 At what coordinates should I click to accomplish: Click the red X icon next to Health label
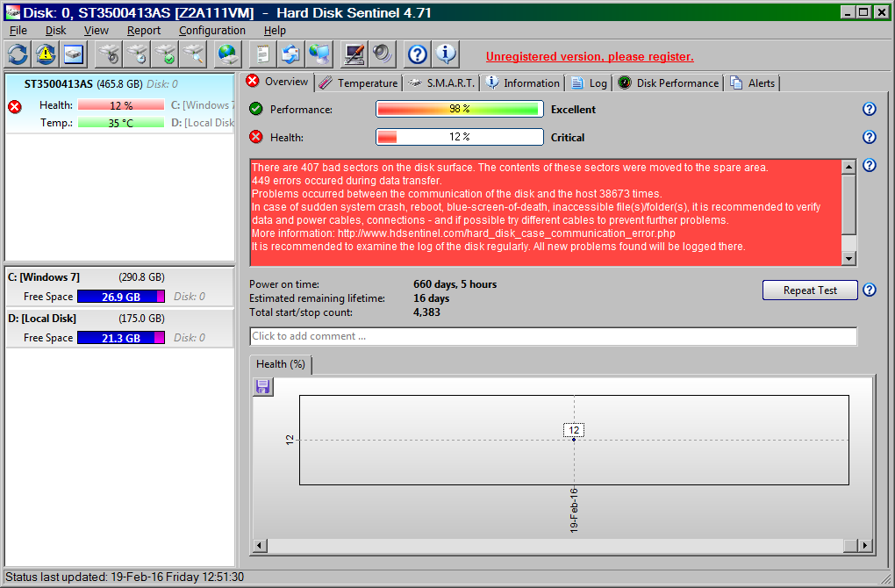[256, 137]
